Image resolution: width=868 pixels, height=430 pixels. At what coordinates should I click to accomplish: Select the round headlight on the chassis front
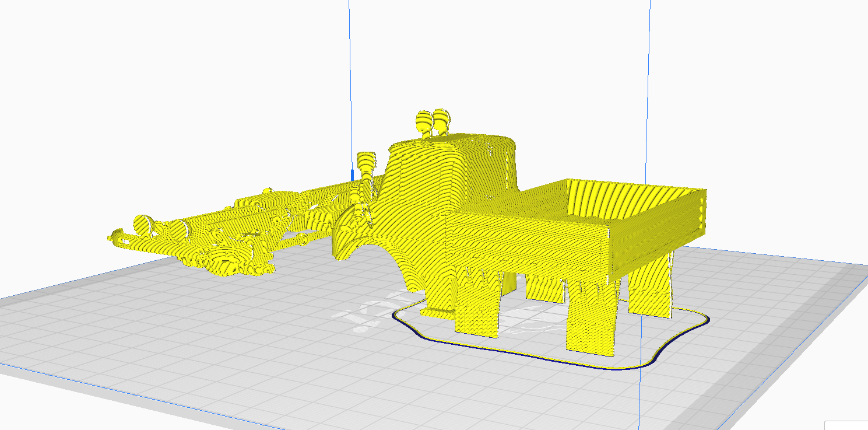[x=142, y=224]
